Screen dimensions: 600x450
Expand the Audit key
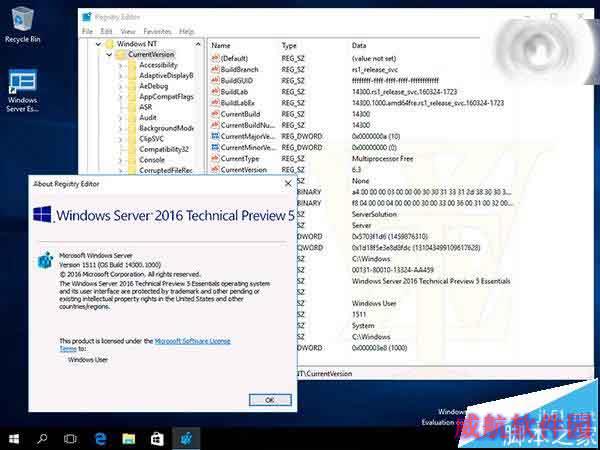120,118
